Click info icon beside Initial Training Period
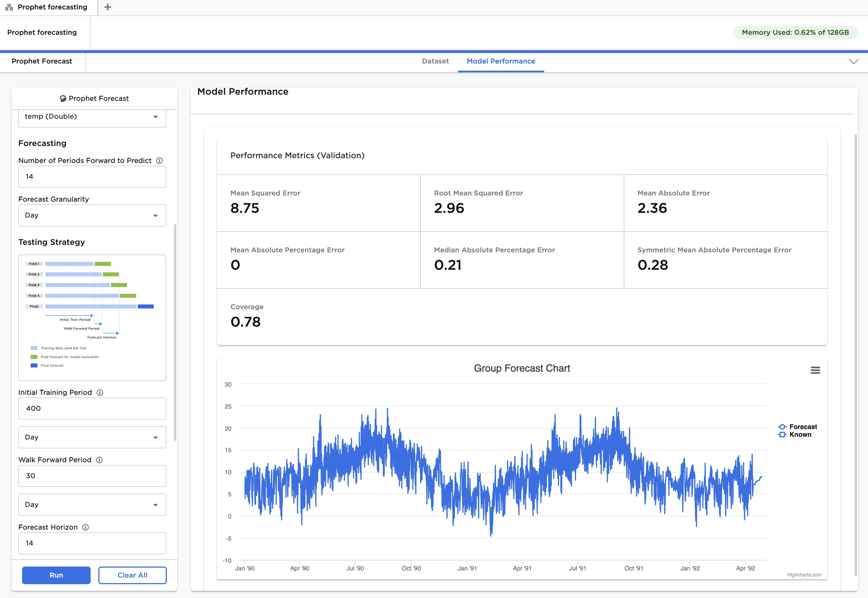 coord(100,393)
